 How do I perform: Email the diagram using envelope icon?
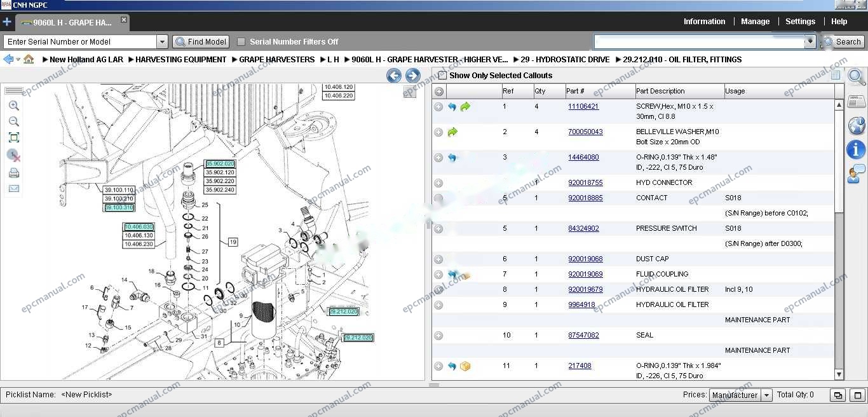pyautogui.click(x=13, y=189)
